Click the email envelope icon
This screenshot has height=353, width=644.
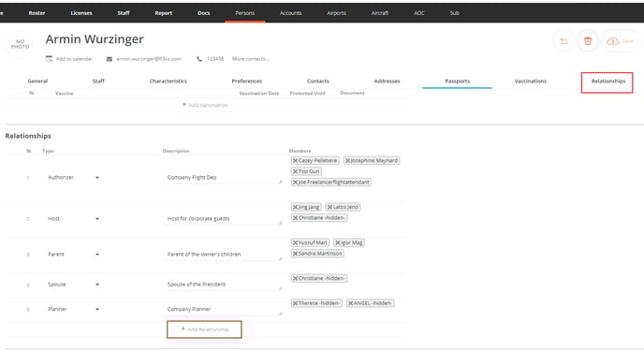click(x=110, y=59)
